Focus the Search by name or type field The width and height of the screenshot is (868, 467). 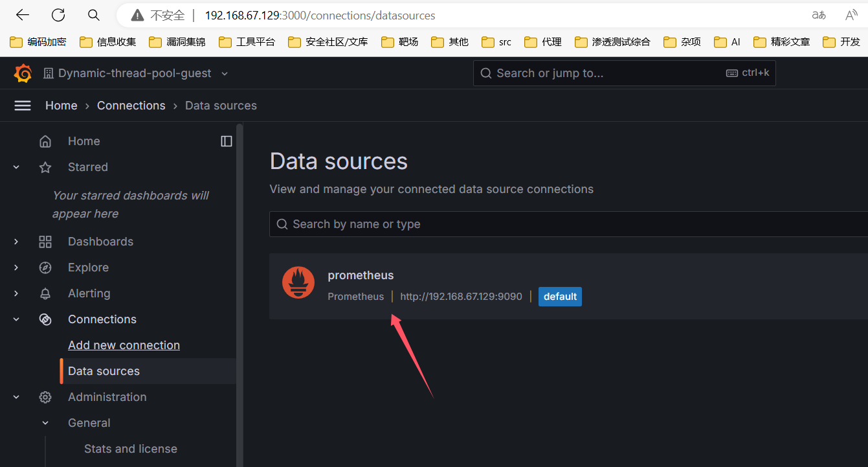(x=568, y=224)
